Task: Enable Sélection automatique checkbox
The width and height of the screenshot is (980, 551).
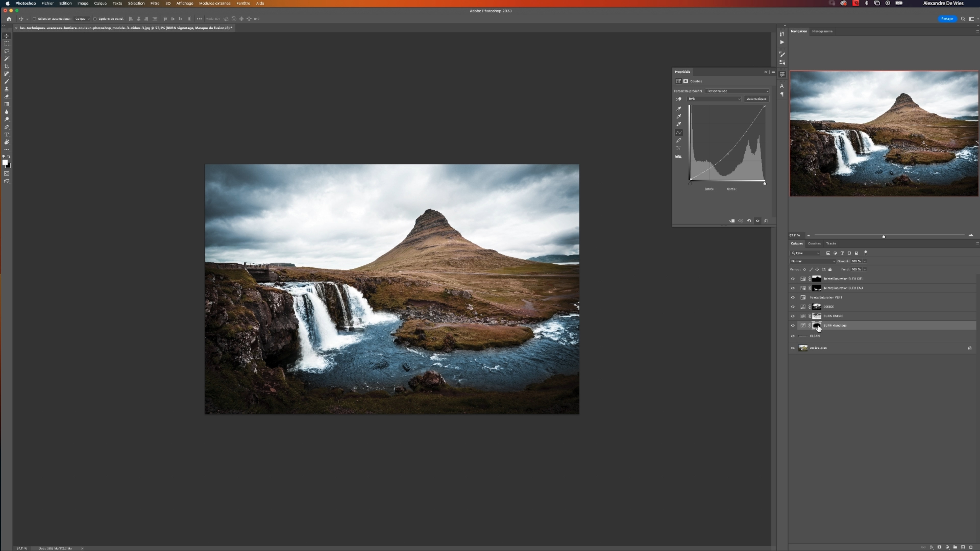Action: pyautogui.click(x=34, y=19)
